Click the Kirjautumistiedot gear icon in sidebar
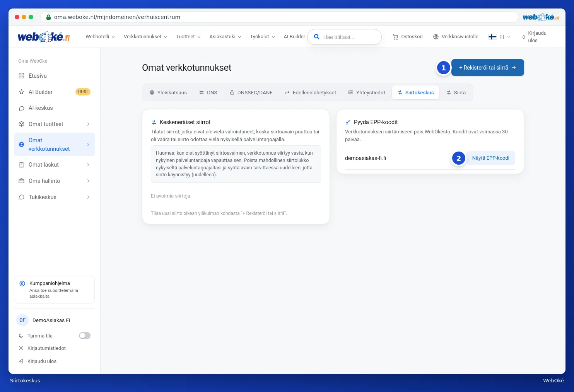The width and height of the screenshot is (574, 392). coord(21,348)
